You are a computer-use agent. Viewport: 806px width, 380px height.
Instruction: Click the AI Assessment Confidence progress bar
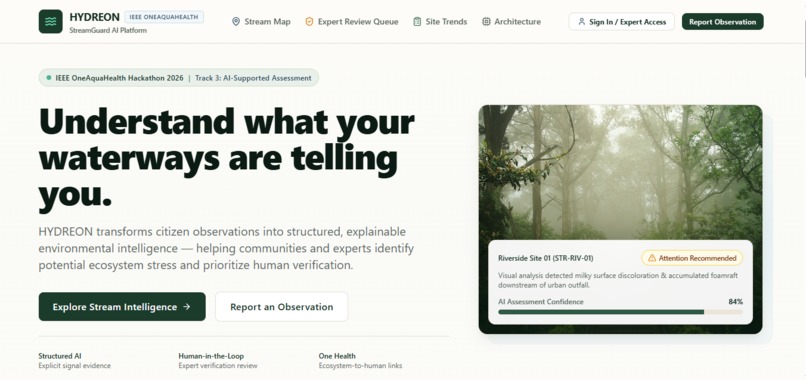(620, 312)
